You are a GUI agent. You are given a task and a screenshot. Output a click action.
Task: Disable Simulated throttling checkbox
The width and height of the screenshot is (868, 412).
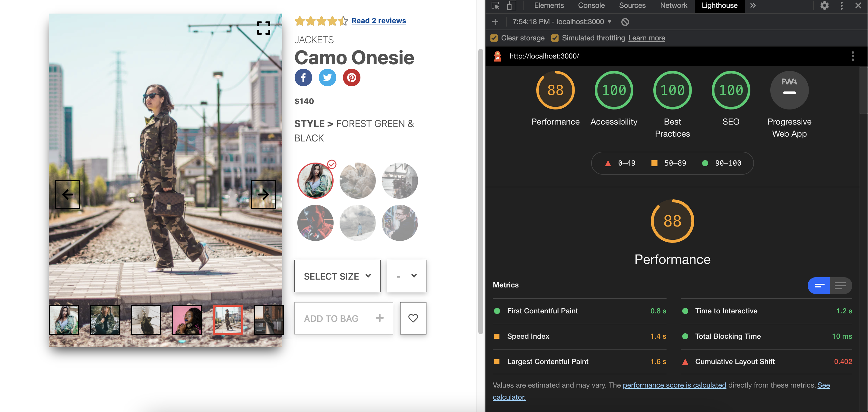coord(555,38)
